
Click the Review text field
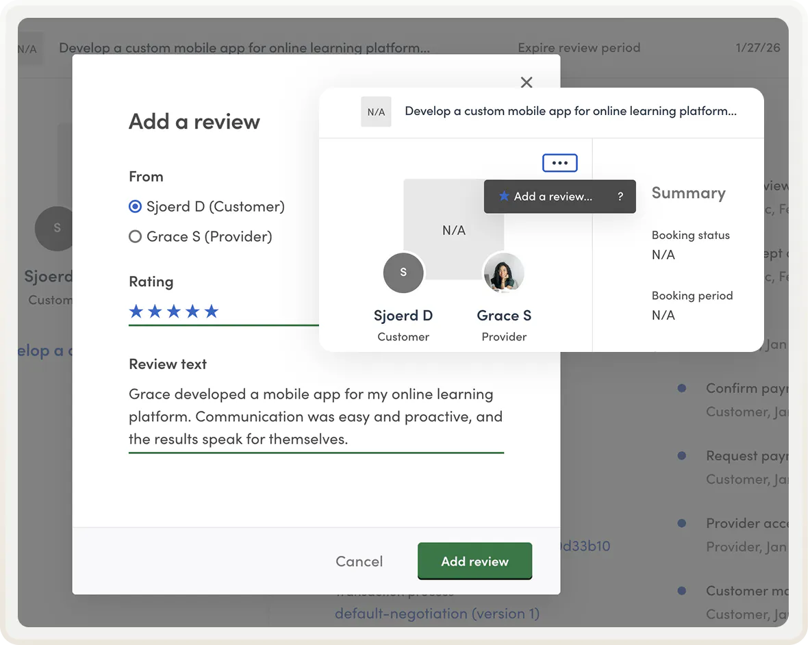[x=316, y=416]
